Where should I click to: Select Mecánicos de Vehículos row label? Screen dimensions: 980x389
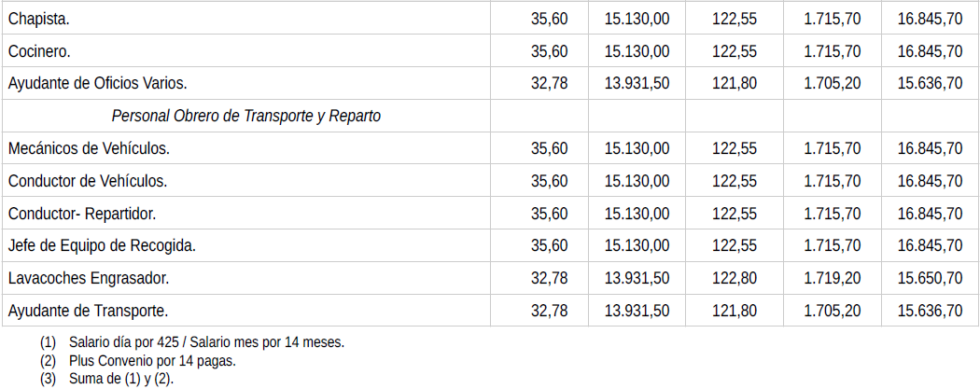click(x=89, y=148)
